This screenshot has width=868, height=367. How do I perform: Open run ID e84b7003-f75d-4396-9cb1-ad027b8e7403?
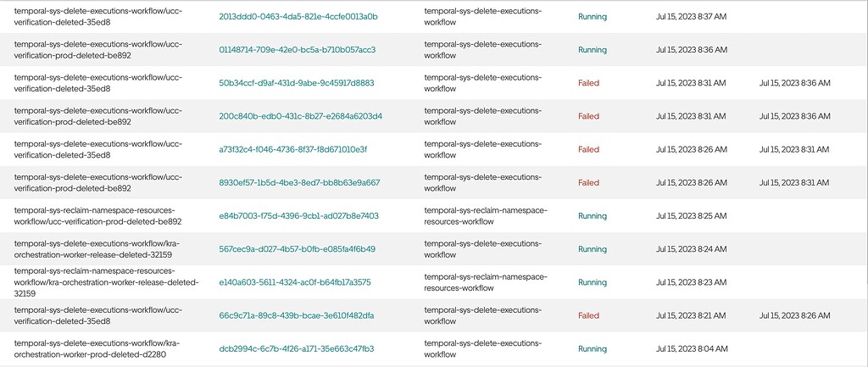click(299, 216)
